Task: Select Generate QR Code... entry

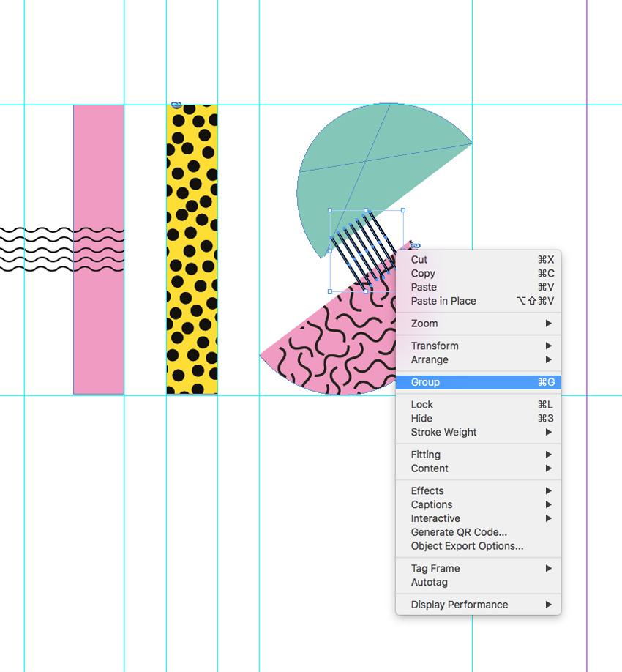Action: coord(478,532)
